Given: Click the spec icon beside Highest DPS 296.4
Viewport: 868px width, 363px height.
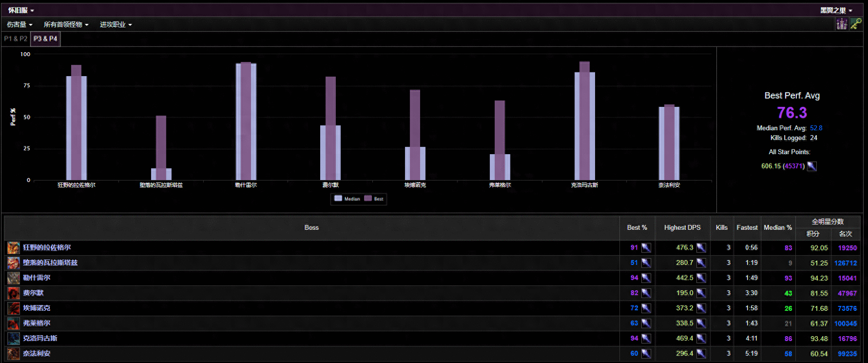Looking at the screenshot, I should [x=701, y=354].
